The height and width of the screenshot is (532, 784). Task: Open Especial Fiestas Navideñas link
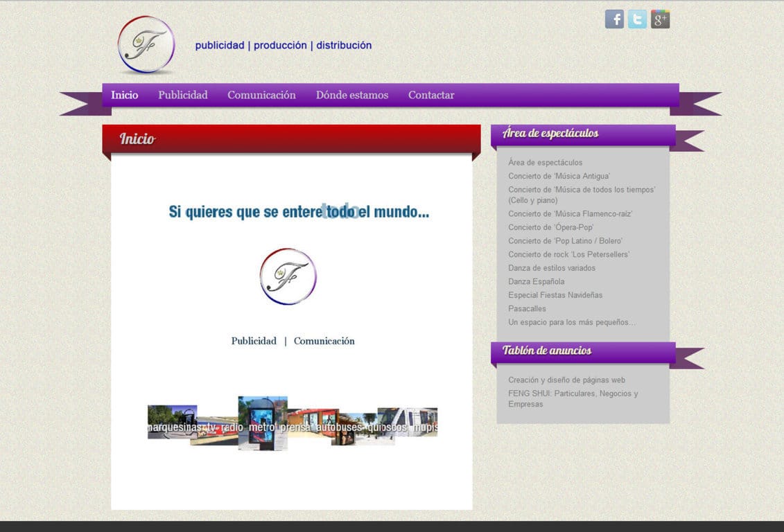pos(555,294)
